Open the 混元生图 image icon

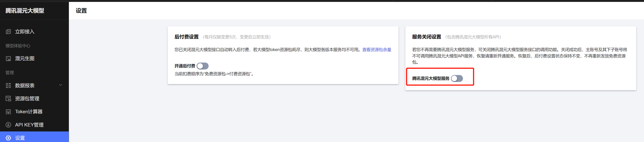click(8, 59)
